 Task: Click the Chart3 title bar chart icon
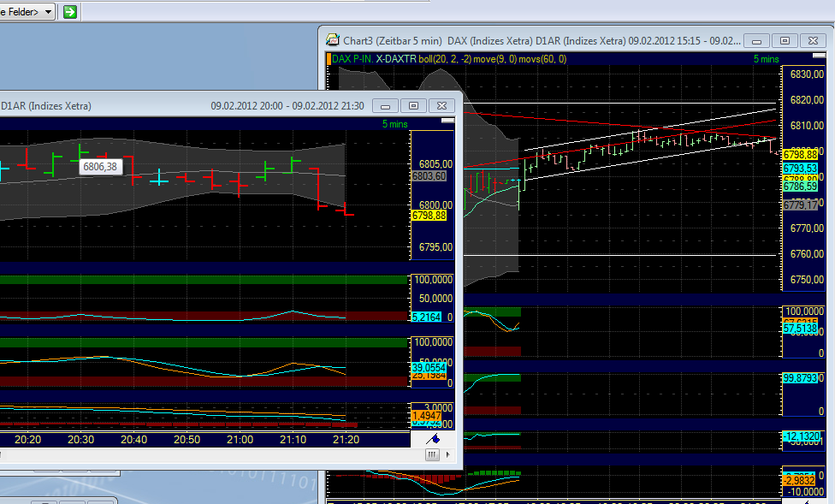coord(333,40)
